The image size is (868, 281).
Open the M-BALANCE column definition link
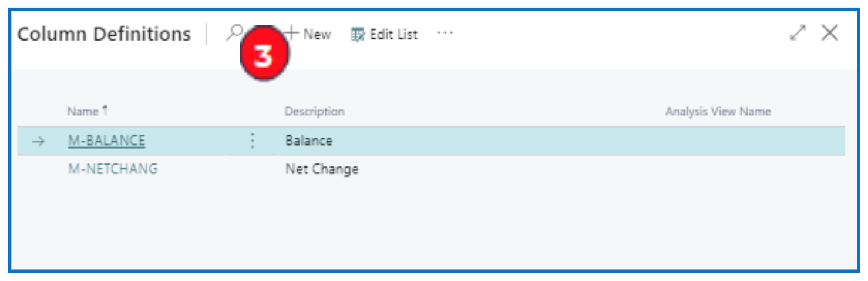[x=106, y=141]
